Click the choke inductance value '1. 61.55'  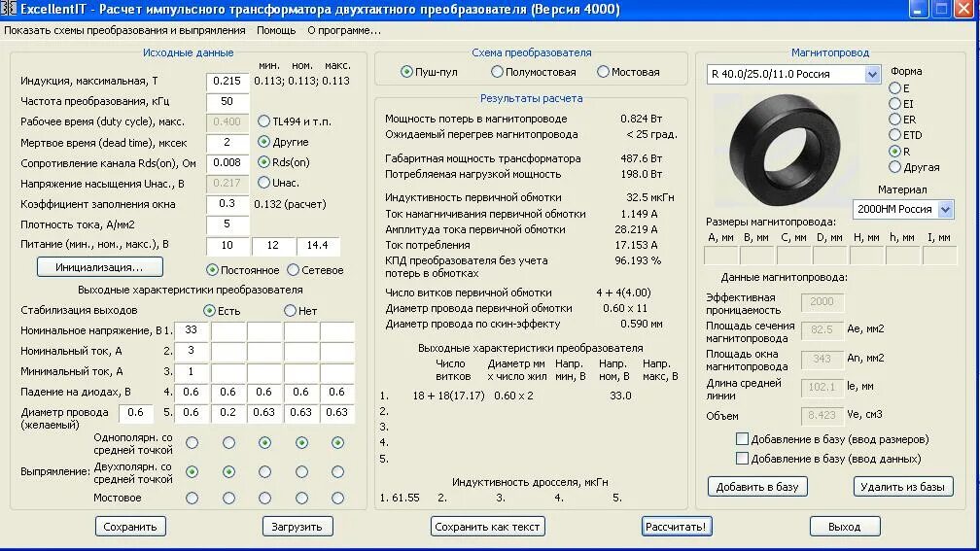tap(400, 498)
